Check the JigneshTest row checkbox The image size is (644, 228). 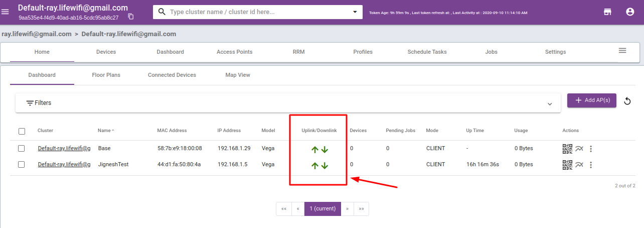[x=22, y=165]
